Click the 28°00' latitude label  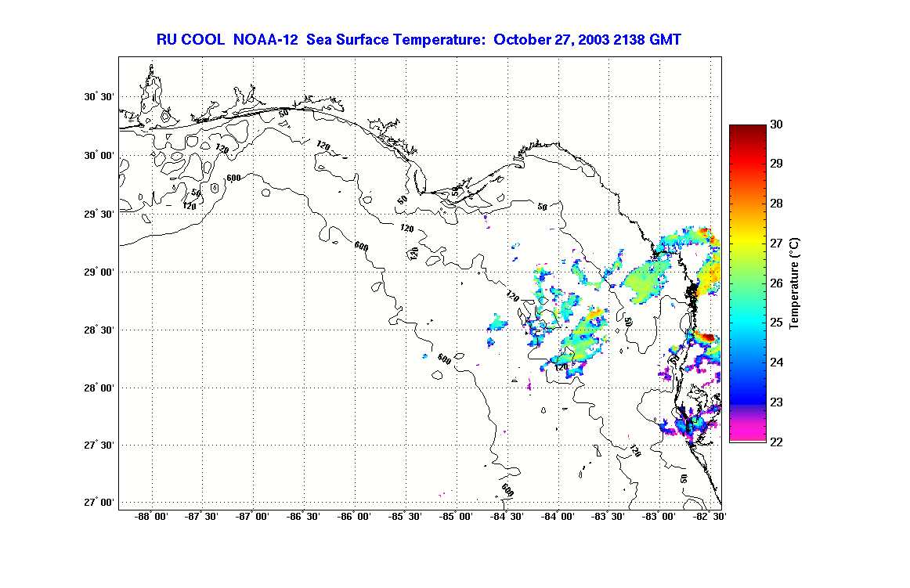[100, 388]
